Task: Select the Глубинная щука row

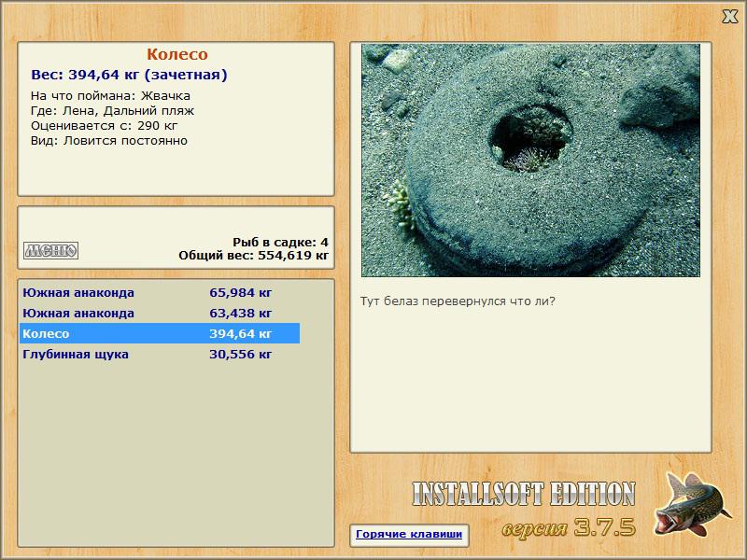Action: tap(160, 354)
